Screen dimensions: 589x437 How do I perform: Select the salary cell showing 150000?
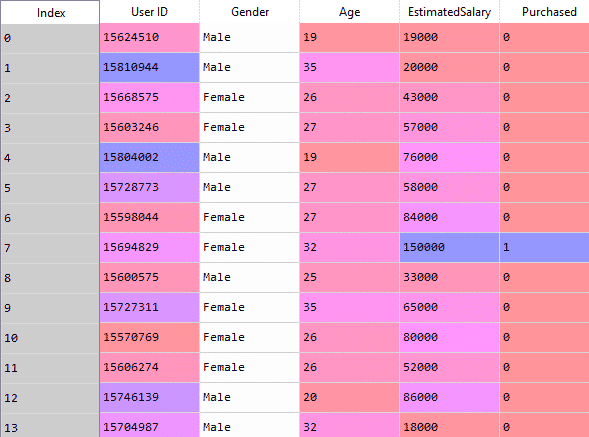tap(449, 248)
